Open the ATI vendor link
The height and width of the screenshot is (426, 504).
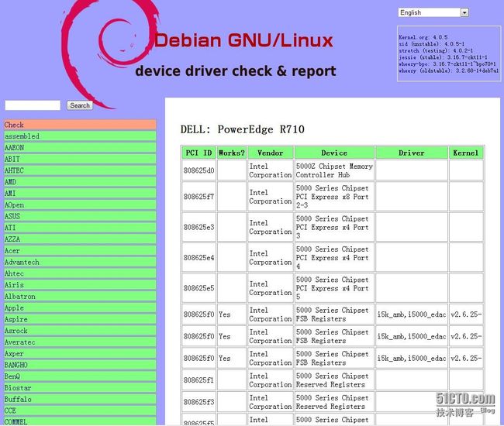[x=80, y=228]
